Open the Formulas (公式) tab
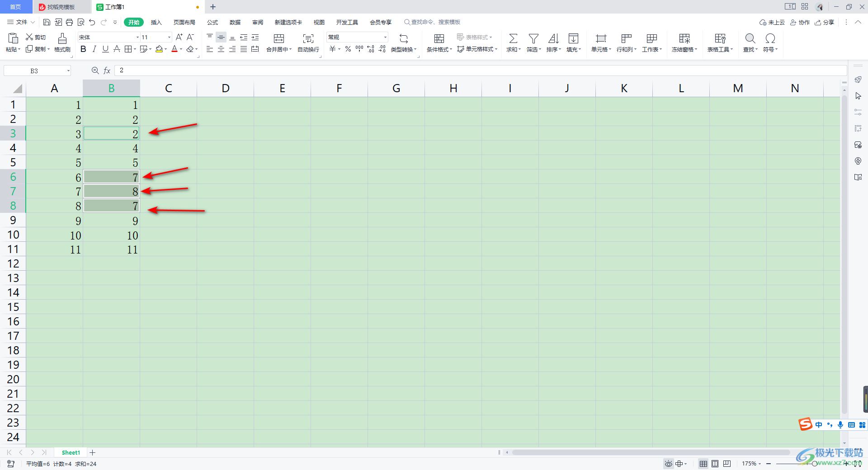This screenshot has height=470, width=868. click(x=212, y=22)
